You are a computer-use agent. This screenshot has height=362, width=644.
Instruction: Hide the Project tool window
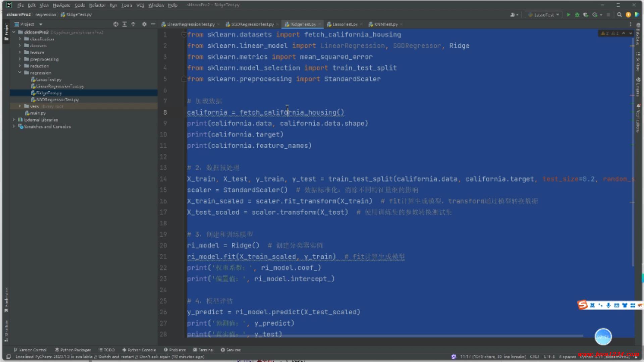coord(153,24)
